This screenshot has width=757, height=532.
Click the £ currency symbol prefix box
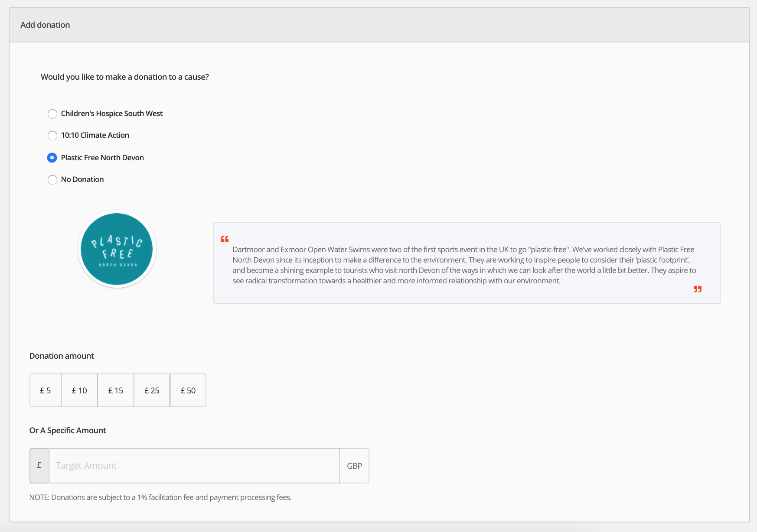tap(39, 466)
